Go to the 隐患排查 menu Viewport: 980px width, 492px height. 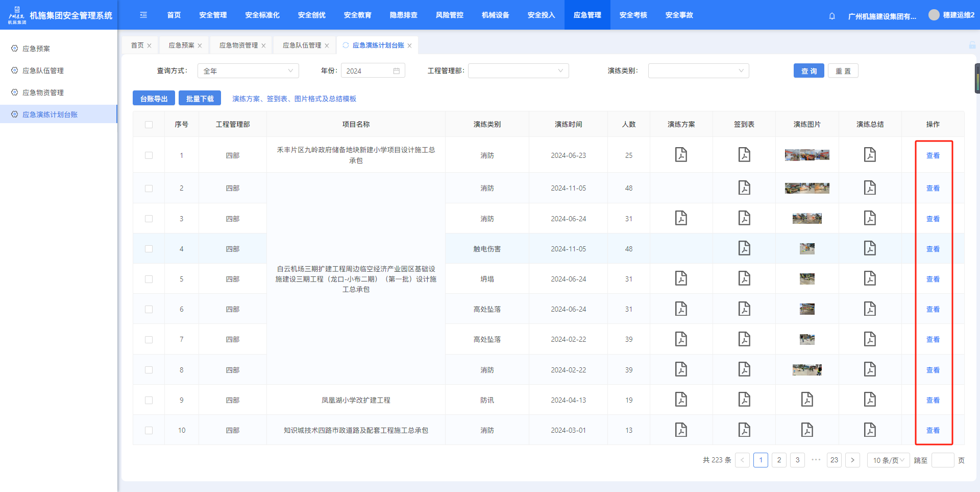coord(403,15)
